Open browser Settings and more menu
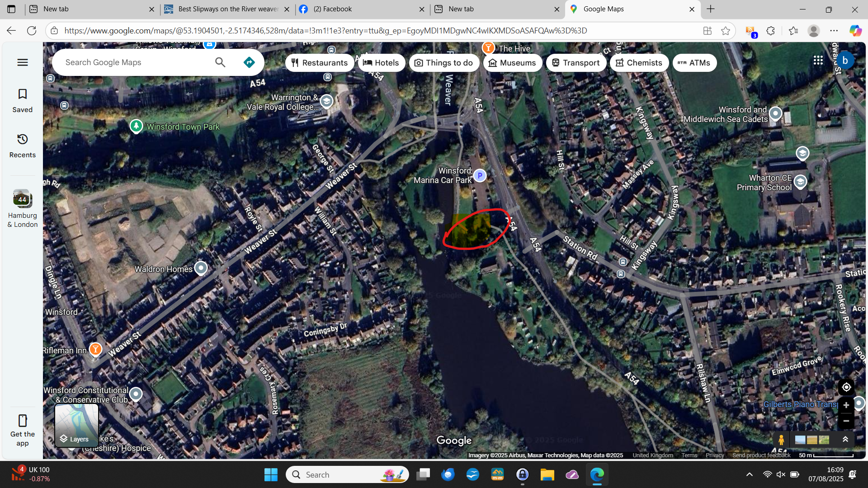The width and height of the screenshot is (868, 488). [x=834, y=31]
